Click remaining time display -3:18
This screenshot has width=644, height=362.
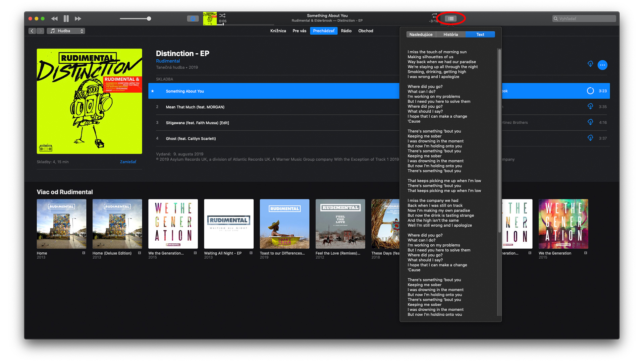(433, 21)
